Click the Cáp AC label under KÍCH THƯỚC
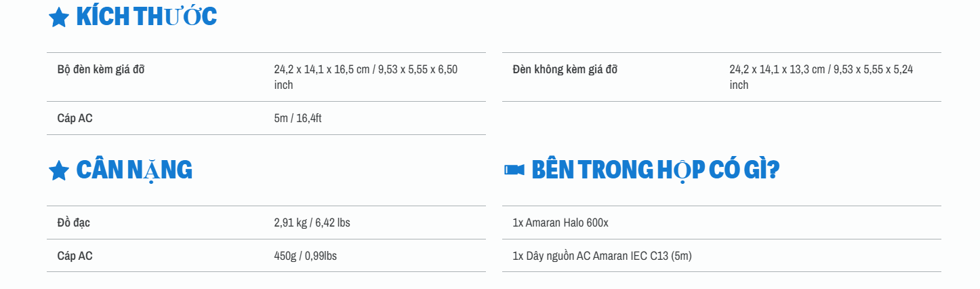 [x=75, y=118]
